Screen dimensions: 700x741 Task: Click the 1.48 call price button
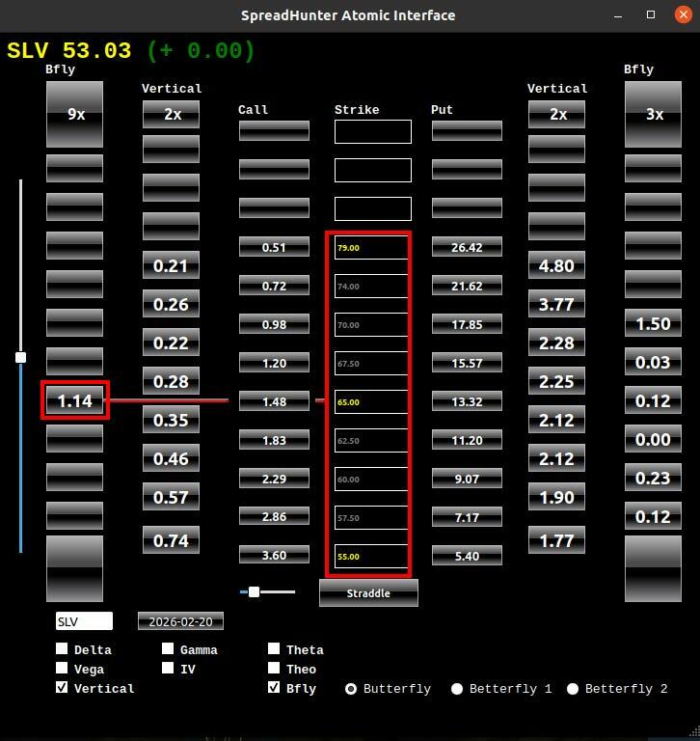(274, 401)
